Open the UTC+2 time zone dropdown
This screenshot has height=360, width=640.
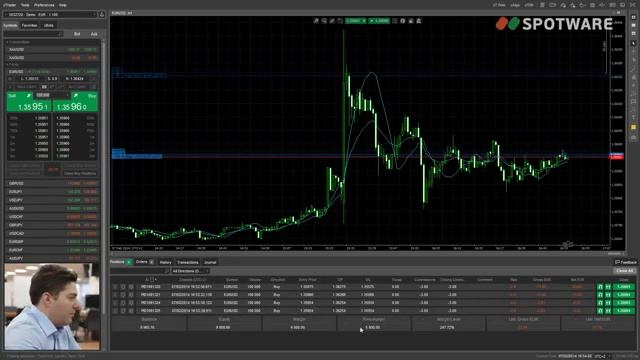coord(602,356)
